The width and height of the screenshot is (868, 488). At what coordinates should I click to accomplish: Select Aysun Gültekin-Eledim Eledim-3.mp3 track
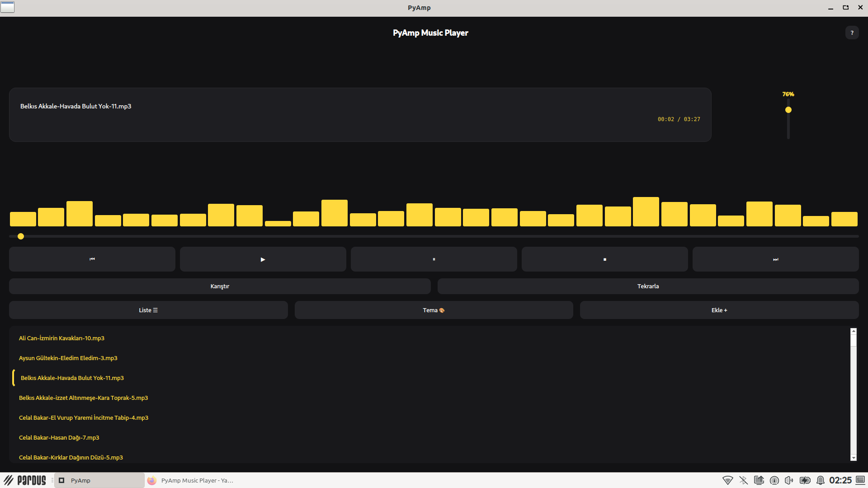(x=68, y=358)
